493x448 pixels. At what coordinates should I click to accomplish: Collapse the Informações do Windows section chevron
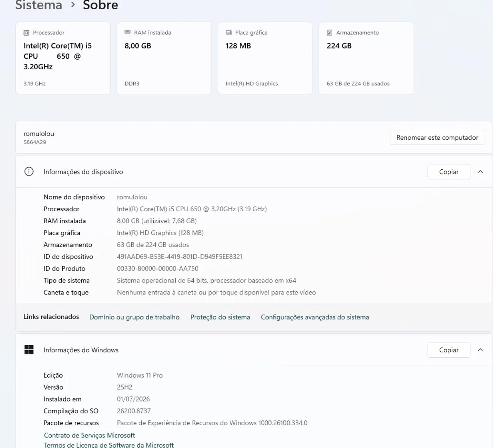pos(480,350)
